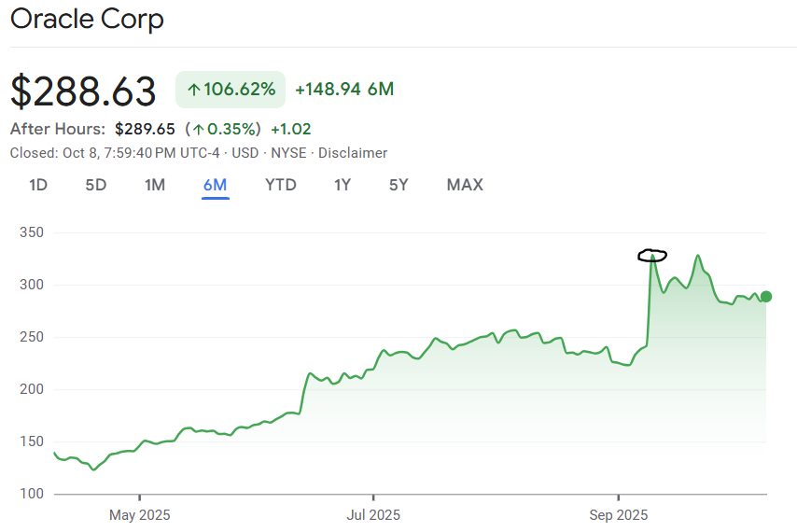Select the 5Y time range
The width and height of the screenshot is (797, 532).
click(398, 185)
